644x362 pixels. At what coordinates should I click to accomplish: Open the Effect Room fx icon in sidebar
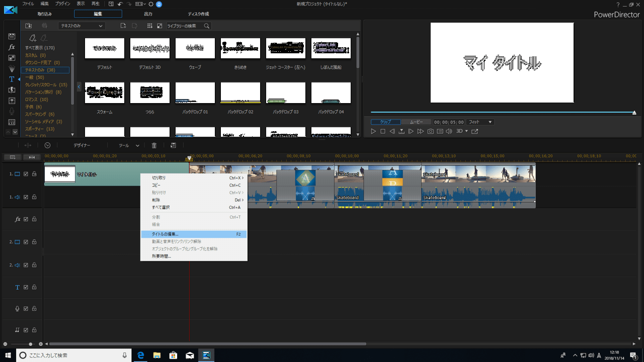[x=12, y=47]
